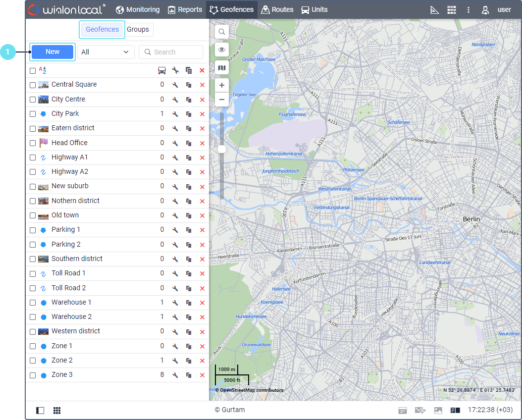Toggle map visibility eye icon
The height and width of the screenshot is (420, 522).
pyautogui.click(x=221, y=50)
